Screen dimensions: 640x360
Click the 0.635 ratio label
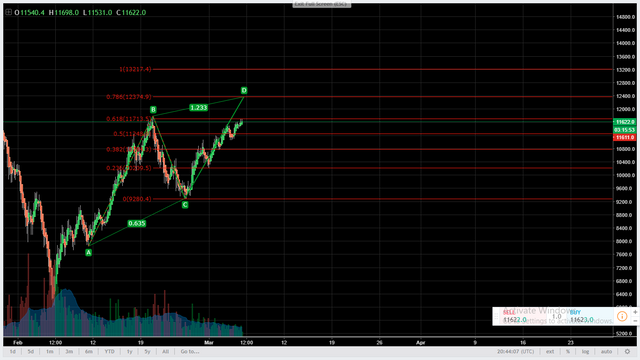click(137, 223)
